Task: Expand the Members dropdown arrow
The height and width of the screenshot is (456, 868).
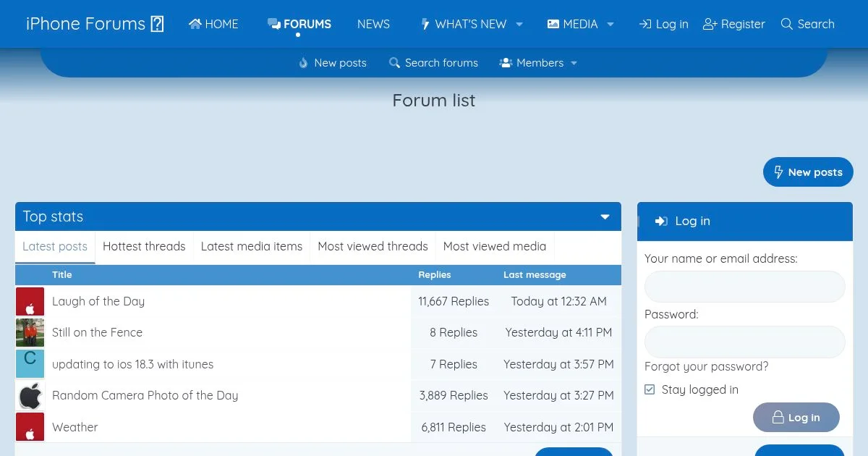Action: 574,63
